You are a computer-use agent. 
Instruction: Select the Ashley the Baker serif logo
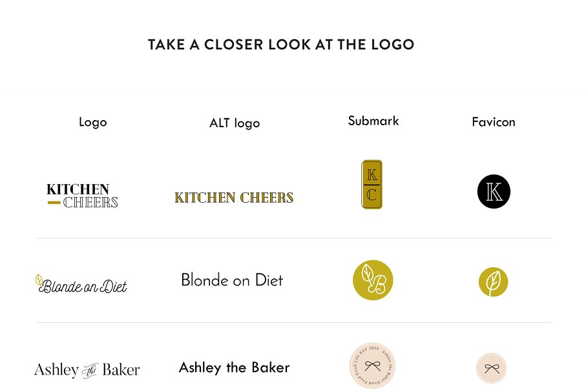pyautogui.click(x=87, y=370)
